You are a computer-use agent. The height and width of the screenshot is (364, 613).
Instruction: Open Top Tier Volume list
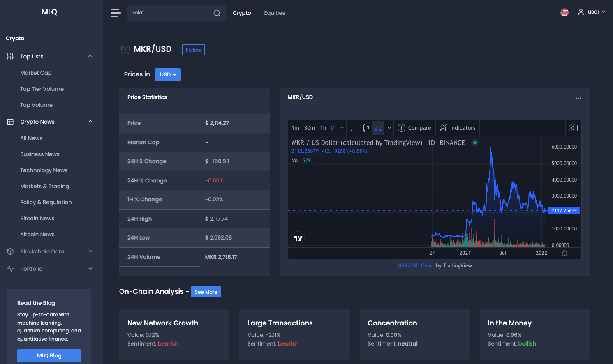click(42, 89)
